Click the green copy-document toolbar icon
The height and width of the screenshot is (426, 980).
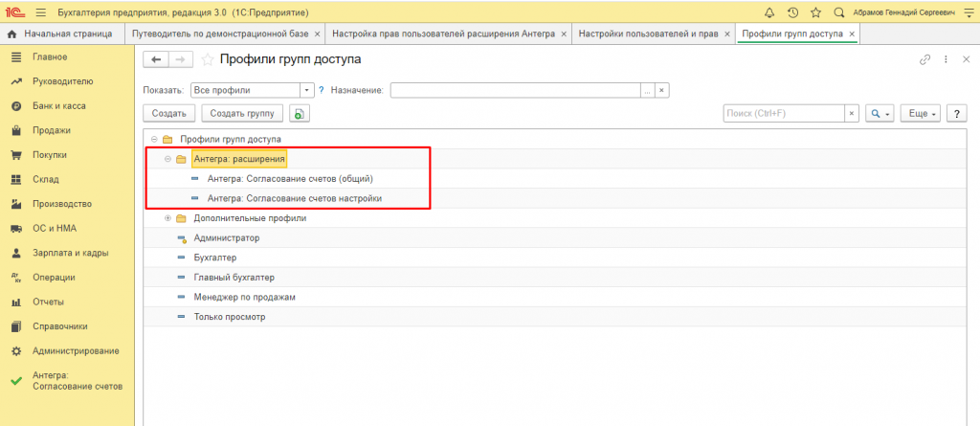(300, 113)
